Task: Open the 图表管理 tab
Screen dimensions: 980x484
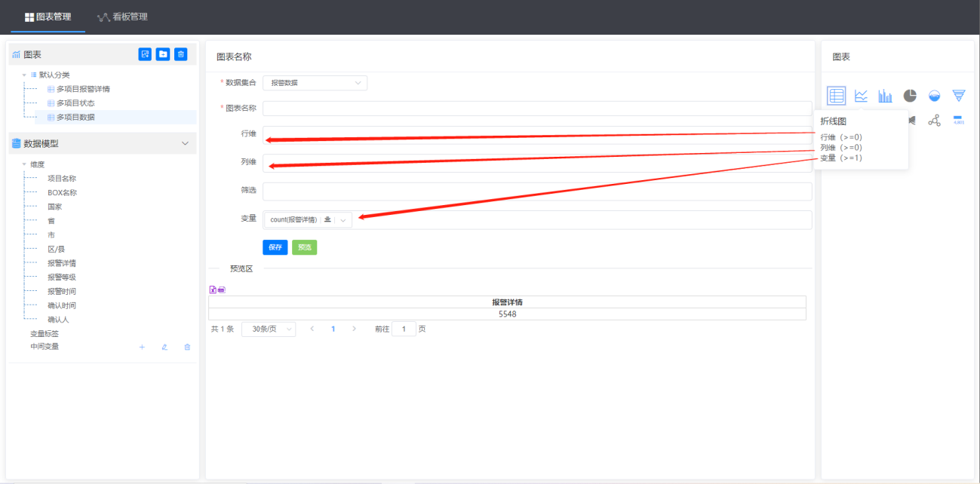Action: pyautogui.click(x=48, y=17)
